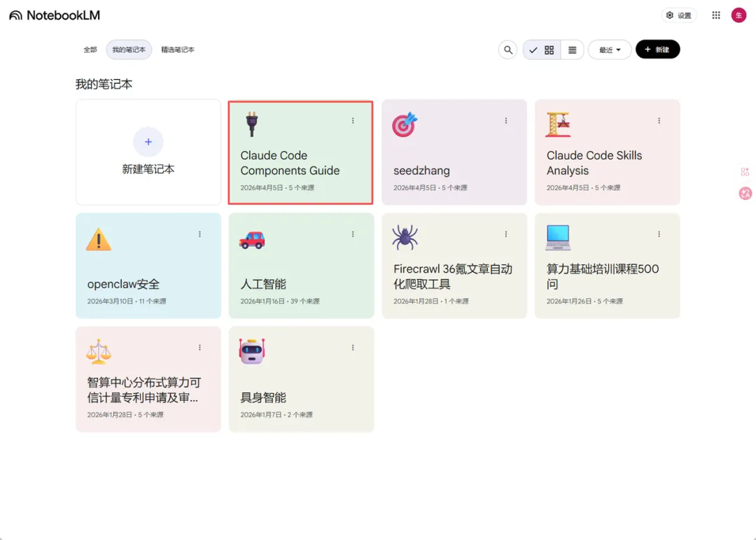
Task: Expand the 最近 sort dropdown
Action: (610, 50)
